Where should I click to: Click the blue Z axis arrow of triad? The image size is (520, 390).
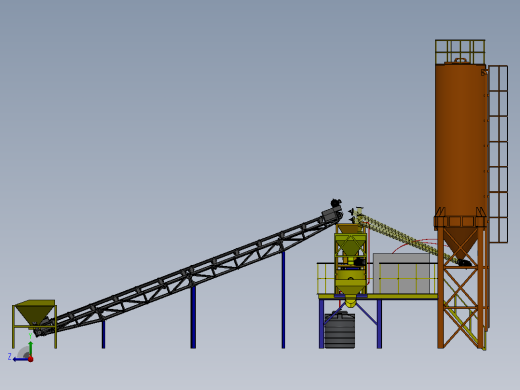point(20,359)
